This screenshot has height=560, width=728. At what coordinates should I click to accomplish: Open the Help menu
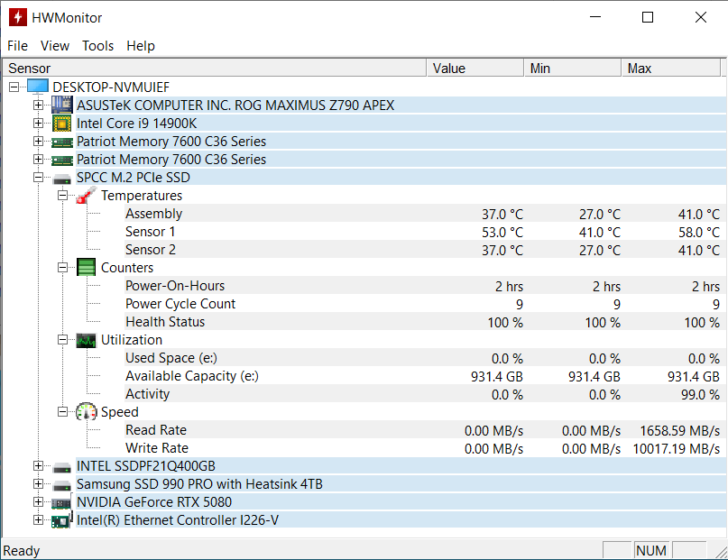141,46
